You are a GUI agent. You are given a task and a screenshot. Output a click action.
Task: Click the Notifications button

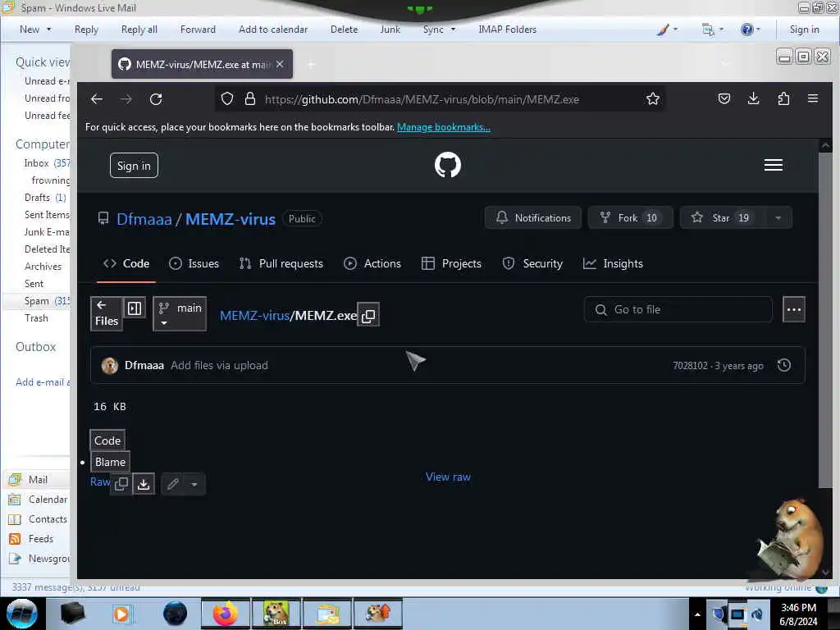tap(533, 218)
